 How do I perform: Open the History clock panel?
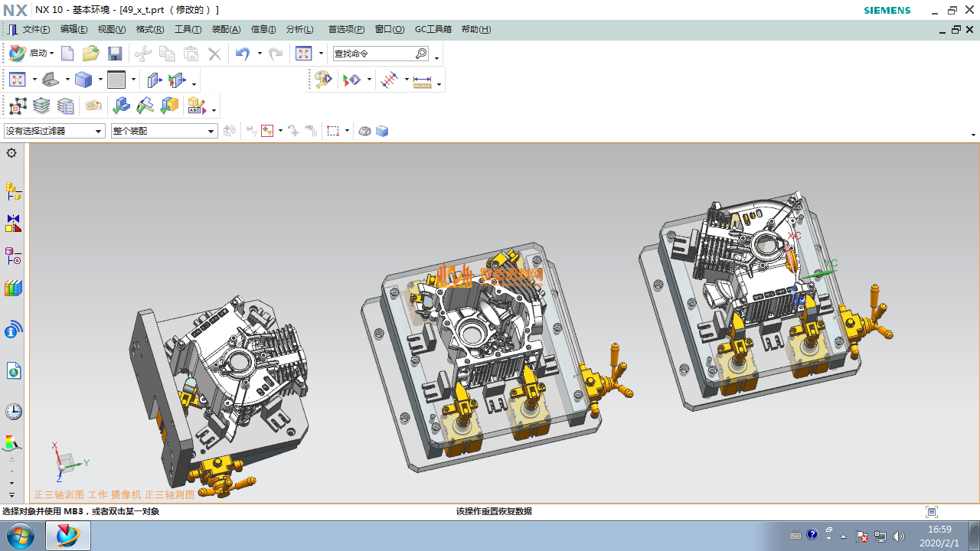13,412
